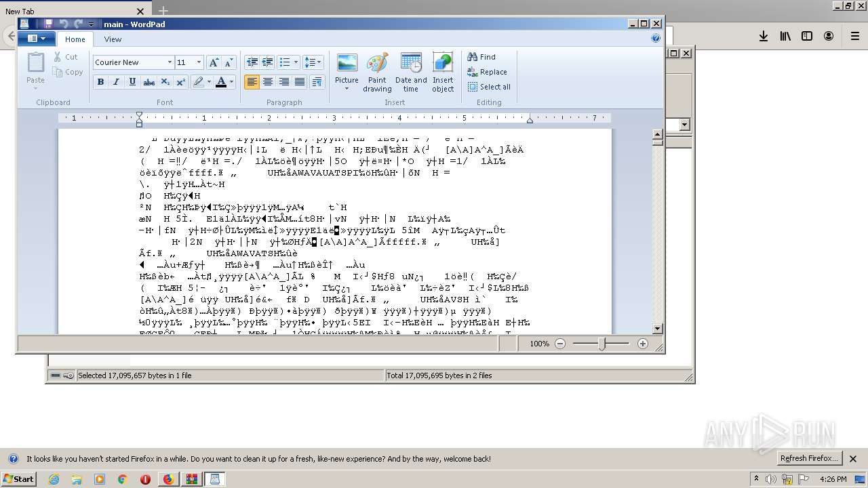Click the Copy command
Image resolution: width=868 pixels, height=488 pixels.
click(x=68, y=72)
